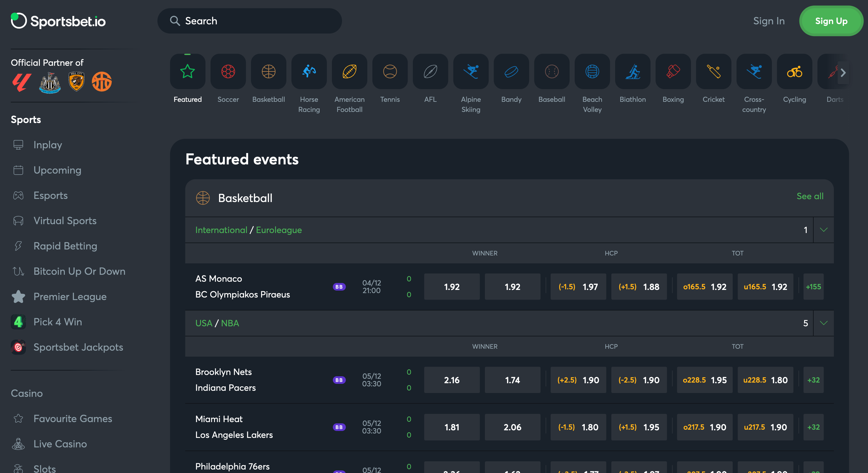Screen dimensions: 868x473
Task: Select Brooklyn Nets winner odds 2.16
Action: coord(452,380)
